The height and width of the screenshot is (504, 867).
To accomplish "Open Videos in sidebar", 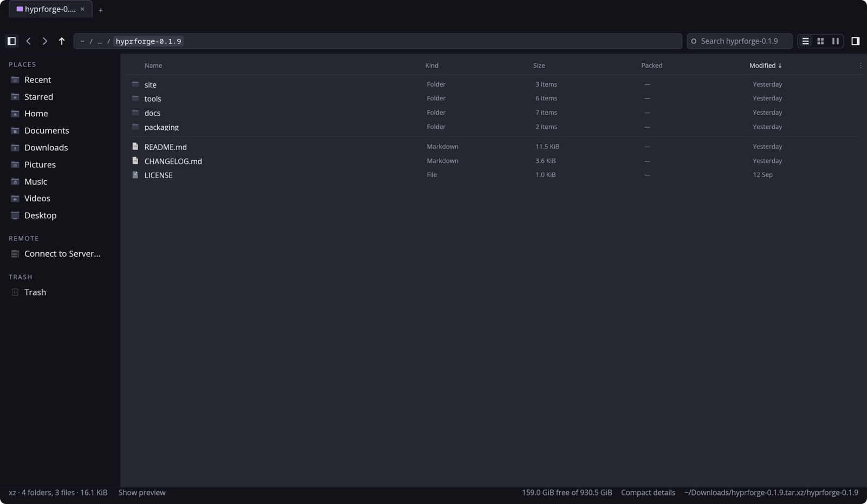I will [60, 199].
